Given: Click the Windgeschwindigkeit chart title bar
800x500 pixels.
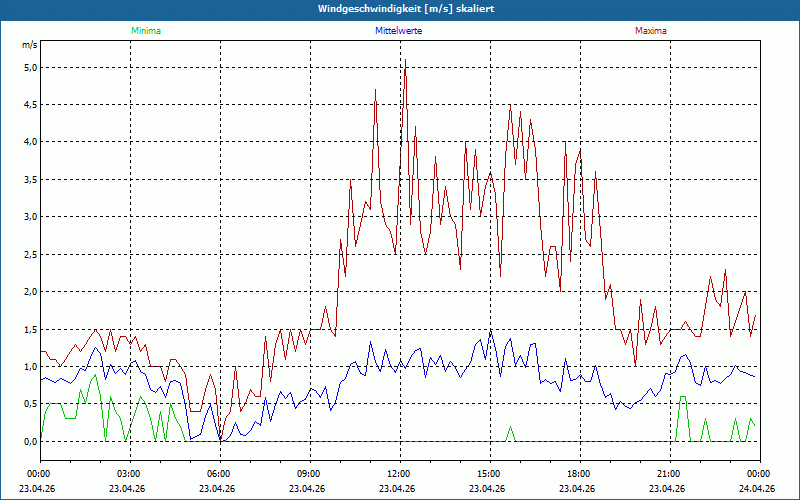Looking at the screenshot, I should [400, 8].
